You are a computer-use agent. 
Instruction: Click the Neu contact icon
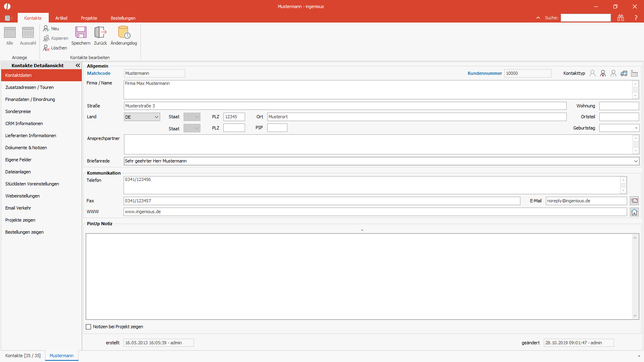[x=46, y=29]
